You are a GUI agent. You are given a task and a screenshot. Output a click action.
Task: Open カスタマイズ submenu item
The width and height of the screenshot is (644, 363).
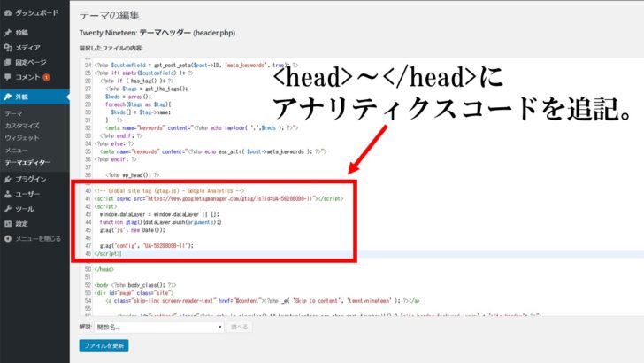[x=22, y=126]
